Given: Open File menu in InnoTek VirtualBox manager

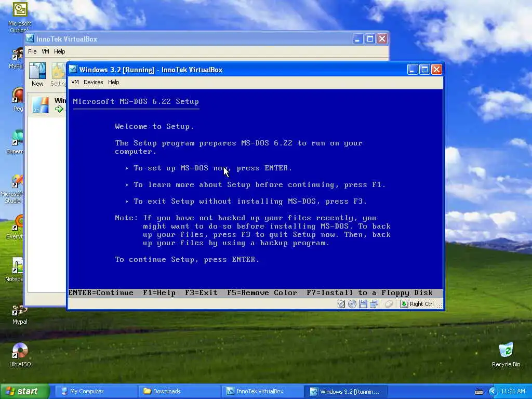Looking at the screenshot, I should click(32, 51).
